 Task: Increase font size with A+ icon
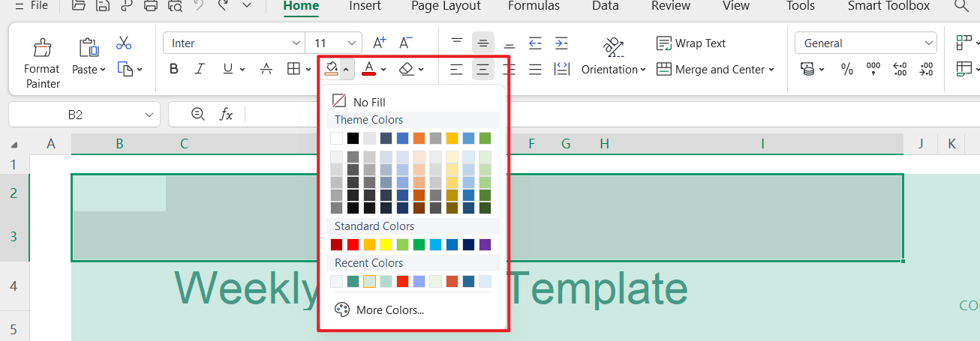coord(380,43)
